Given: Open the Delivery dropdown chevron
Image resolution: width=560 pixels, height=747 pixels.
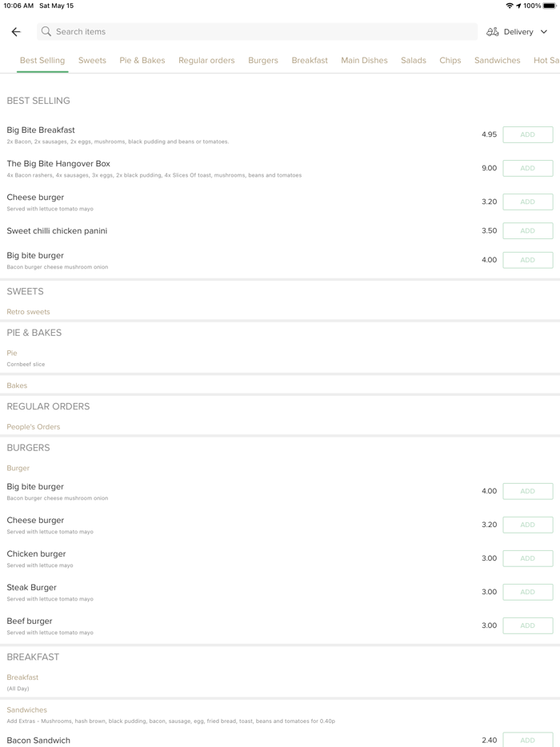Looking at the screenshot, I should 544,32.
